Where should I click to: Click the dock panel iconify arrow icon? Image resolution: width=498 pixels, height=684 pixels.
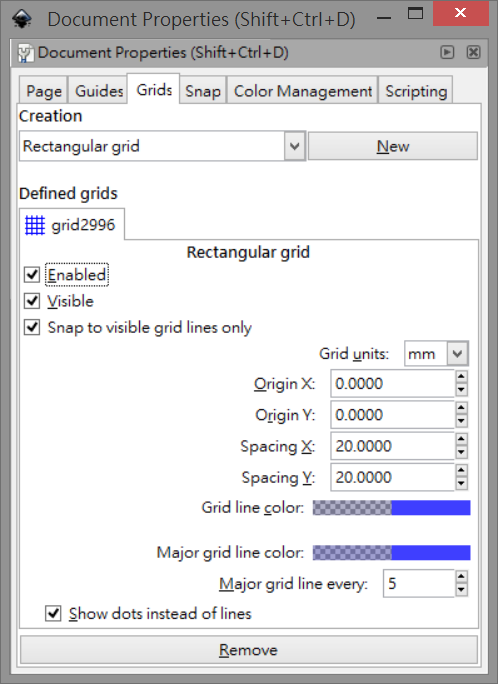(x=447, y=52)
